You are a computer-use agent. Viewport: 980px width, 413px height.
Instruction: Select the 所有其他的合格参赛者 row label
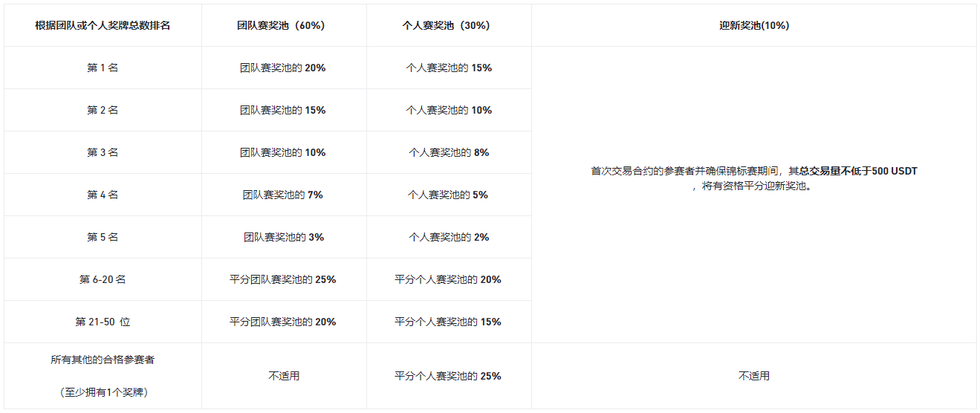[x=103, y=360]
